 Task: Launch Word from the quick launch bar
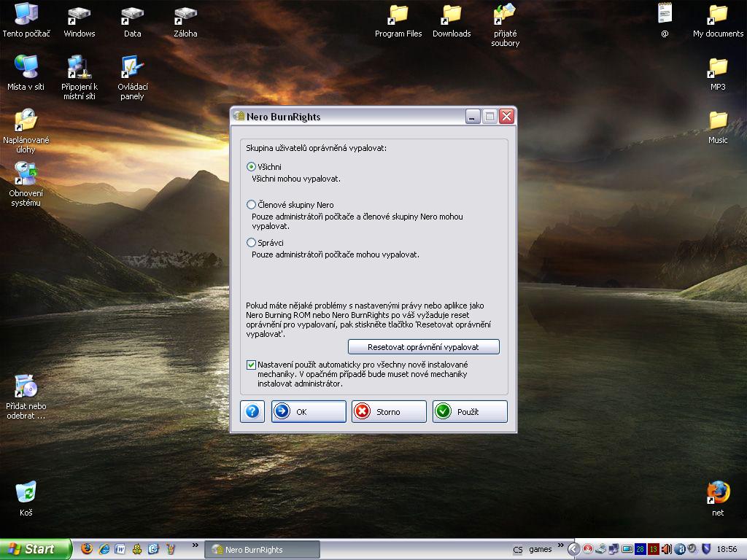click(120, 549)
